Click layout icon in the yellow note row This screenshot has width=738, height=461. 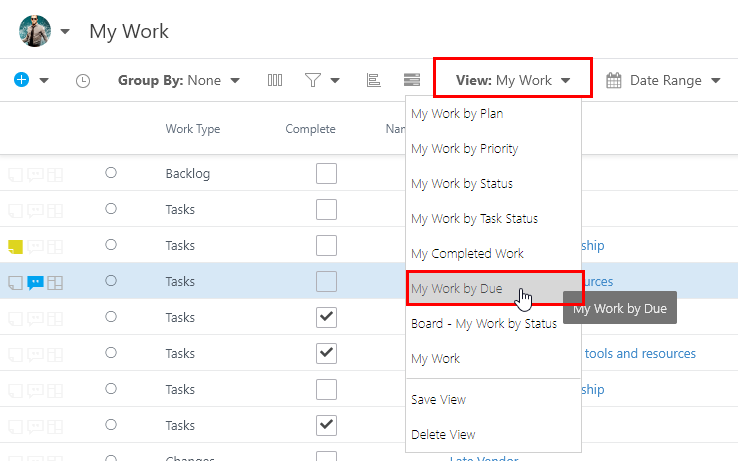55,247
